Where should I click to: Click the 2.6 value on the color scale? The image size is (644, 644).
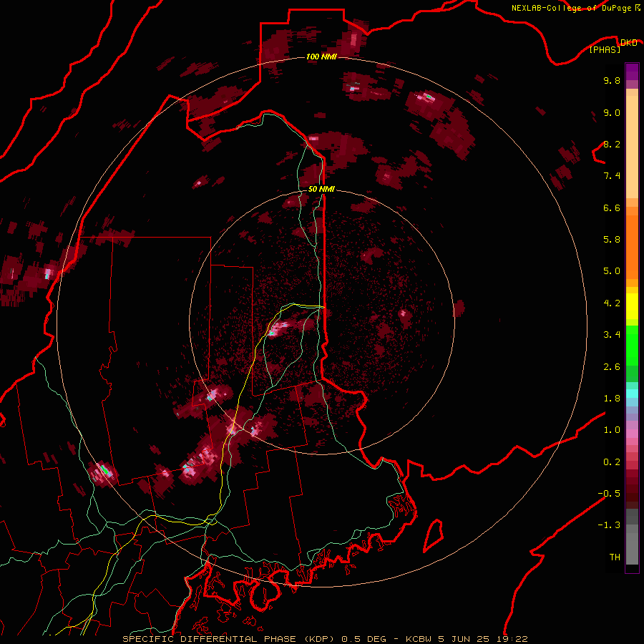612,367
